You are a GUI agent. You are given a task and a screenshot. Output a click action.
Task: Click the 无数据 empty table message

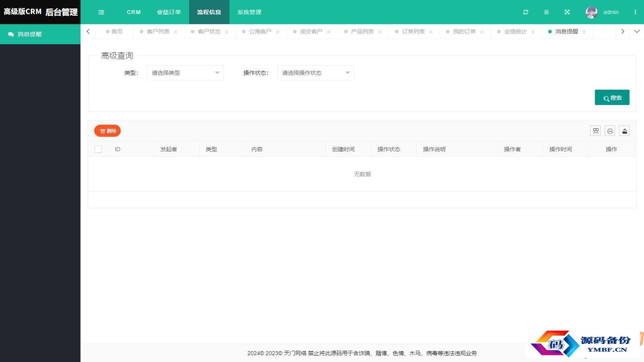(x=362, y=174)
